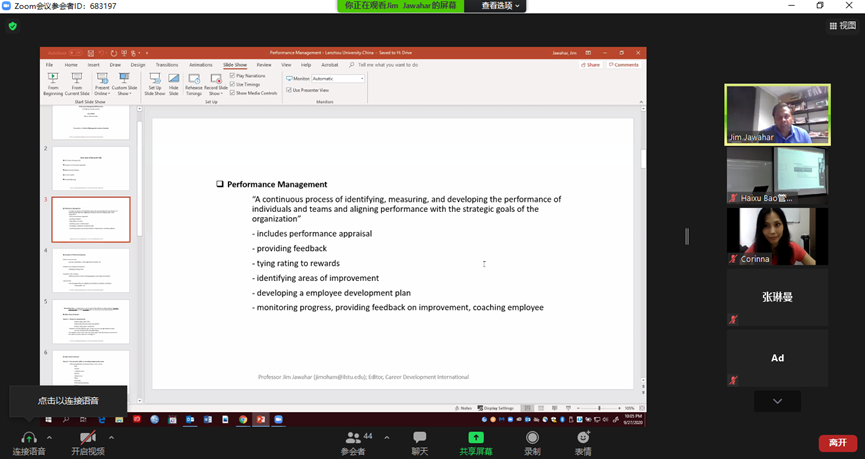Viewport: 865px width, 459px height.
Task: Open the Animations ribbon tab
Action: pyautogui.click(x=201, y=64)
